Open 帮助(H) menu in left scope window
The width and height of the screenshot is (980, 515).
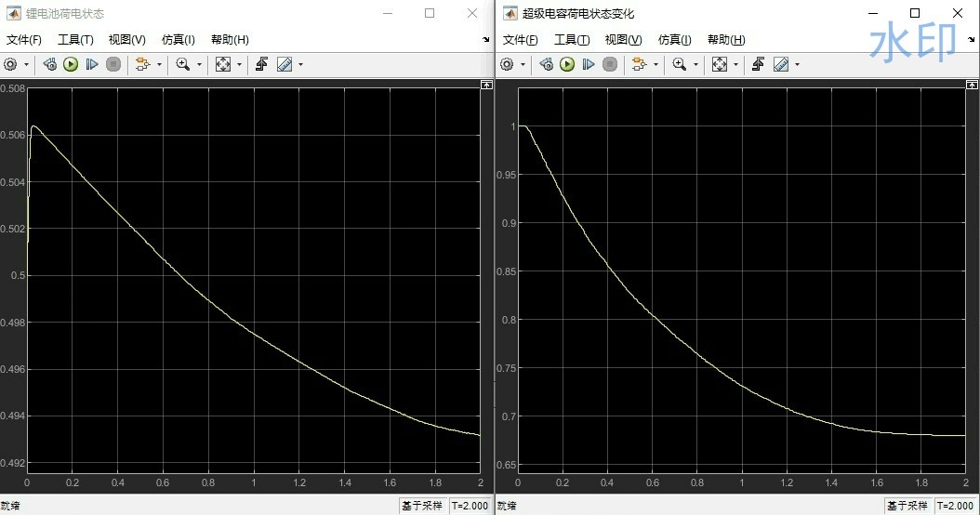click(230, 39)
